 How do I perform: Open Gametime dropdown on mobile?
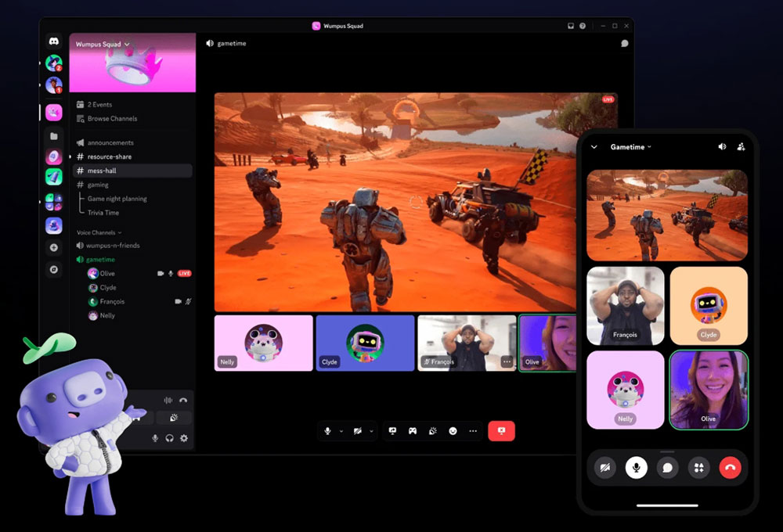(x=630, y=147)
